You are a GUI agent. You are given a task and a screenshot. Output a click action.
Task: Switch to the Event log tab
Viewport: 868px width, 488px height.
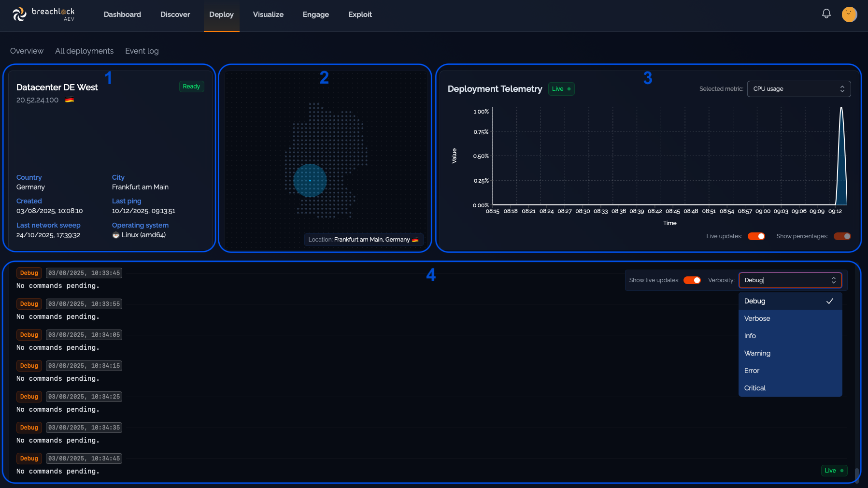point(142,51)
